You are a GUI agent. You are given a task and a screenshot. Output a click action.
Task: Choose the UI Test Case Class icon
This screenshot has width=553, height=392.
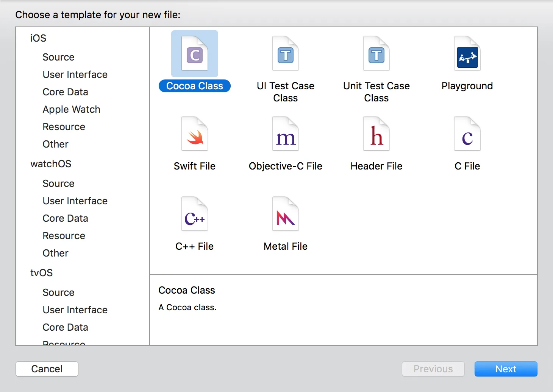tap(286, 54)
